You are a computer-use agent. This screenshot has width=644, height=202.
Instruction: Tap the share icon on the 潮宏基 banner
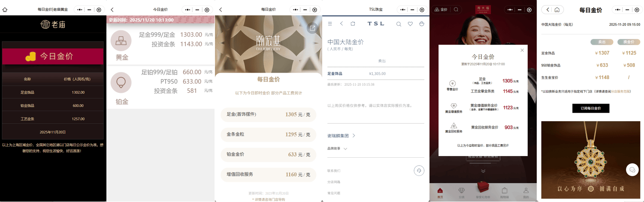(x=312, y=28)
